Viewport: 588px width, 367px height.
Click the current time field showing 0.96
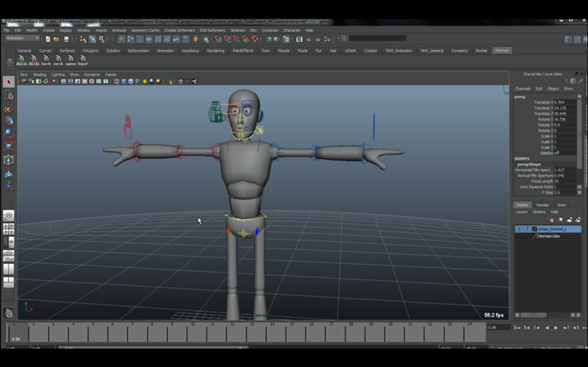pyautogui.click(x=499, y=327)
